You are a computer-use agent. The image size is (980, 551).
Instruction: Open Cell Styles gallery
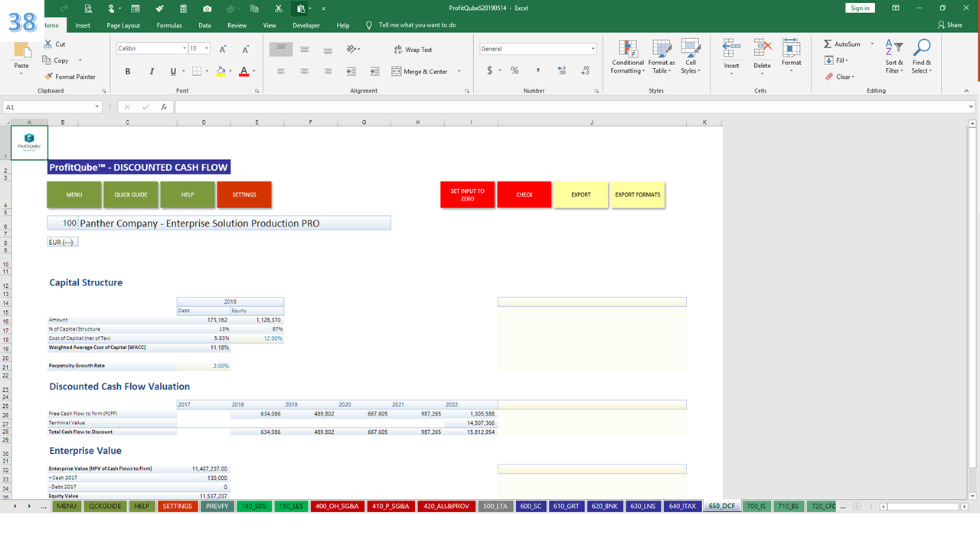[691, 57]
